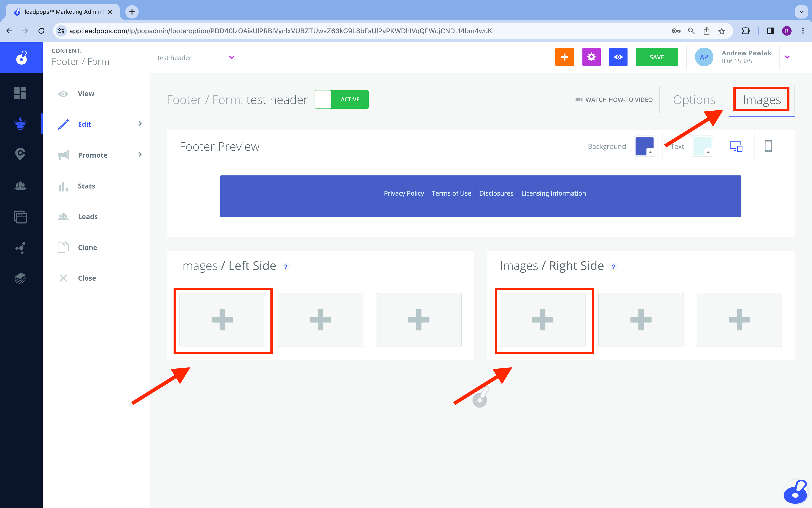Open the chat widget at bottom right

pyautogui.click(x=795, y=492)
